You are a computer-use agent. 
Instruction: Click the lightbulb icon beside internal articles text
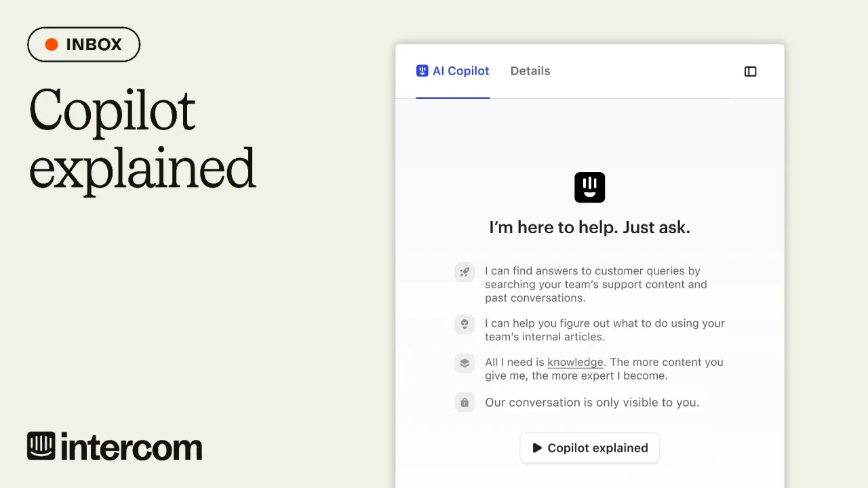coord(465,324)
